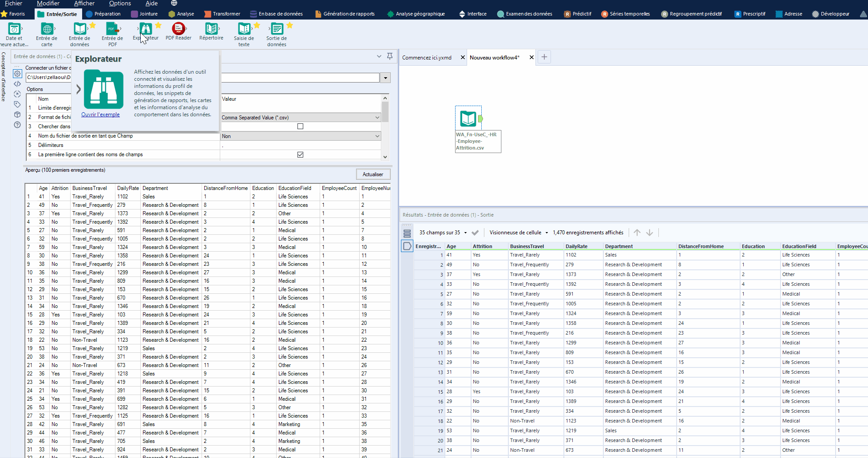Enable the 'Chercher dans' checkbox

click(301, 126)
